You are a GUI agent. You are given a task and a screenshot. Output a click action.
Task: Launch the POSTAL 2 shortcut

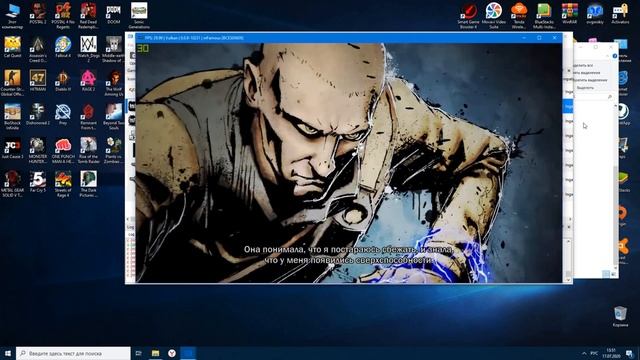pyautogui.click(x=38, y=14)
